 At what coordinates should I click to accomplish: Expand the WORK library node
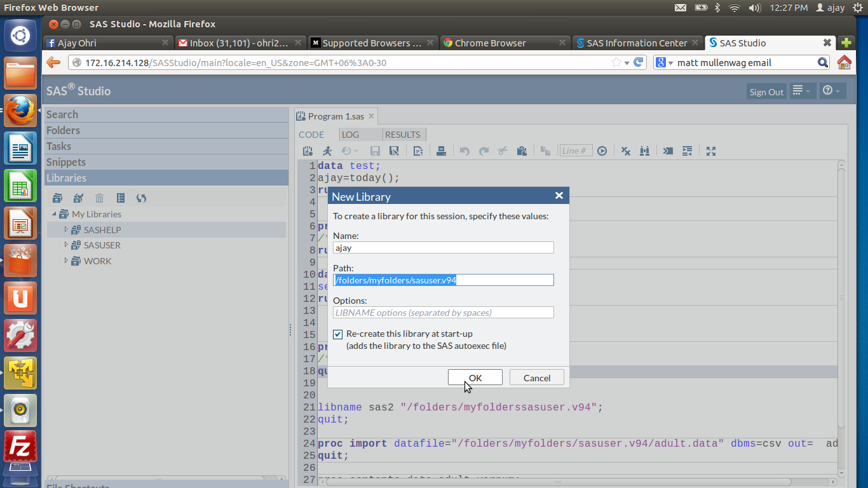coord(66,261)
